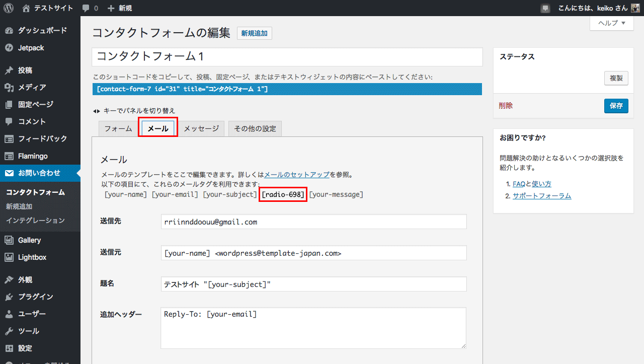Click the プラグイン plug icon
This screenshot has width=644, height=364.
coord(9,297)
